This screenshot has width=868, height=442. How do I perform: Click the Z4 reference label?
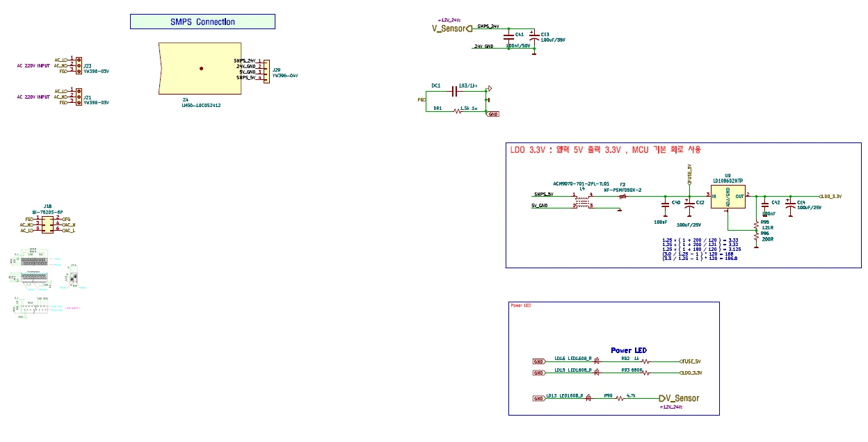pyautogui.click(x=185, y=99)
